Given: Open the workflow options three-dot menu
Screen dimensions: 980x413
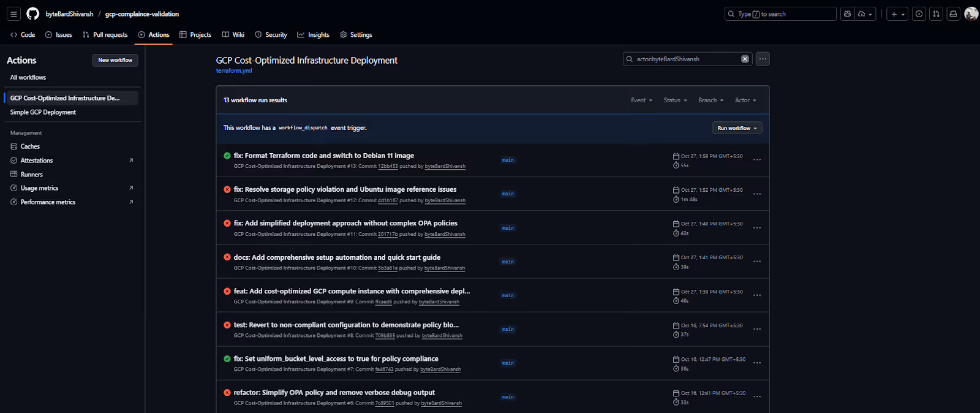Looking at the screenshot, I should coord(763,59).
